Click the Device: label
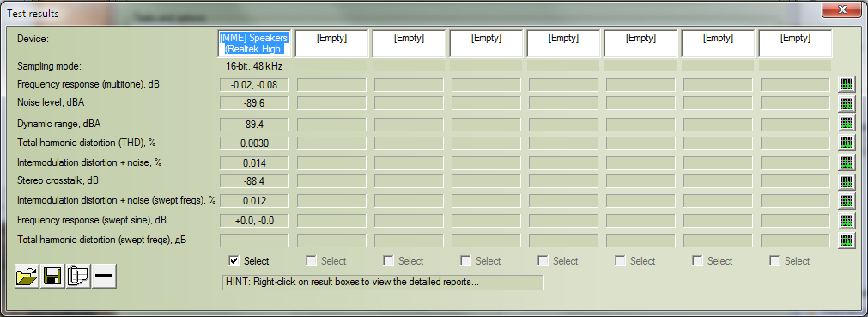The height and width of the screenshot is (317, 868). 33,39
